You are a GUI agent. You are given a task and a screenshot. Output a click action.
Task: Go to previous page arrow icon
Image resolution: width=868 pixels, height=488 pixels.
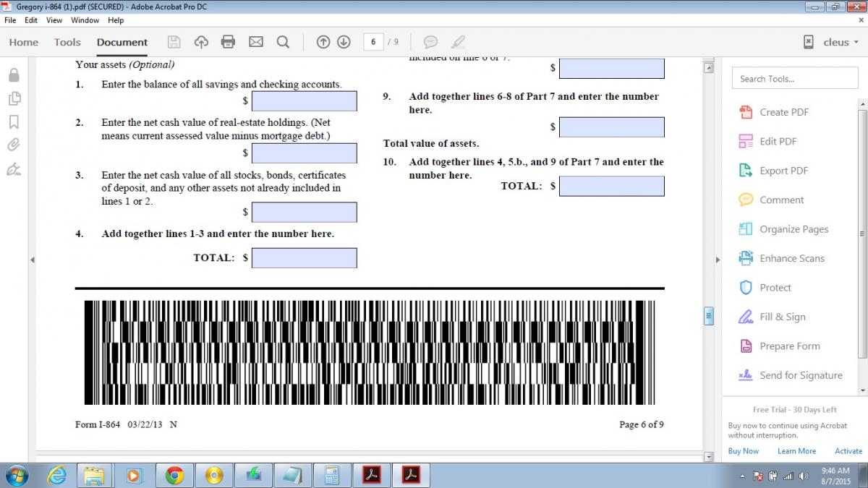click(323, 42)
